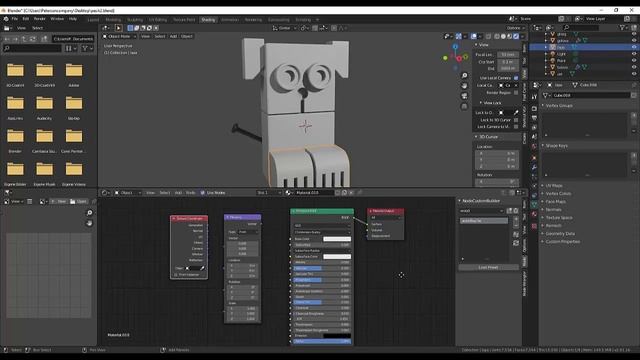Go to parent directory in file browser

pyautogui.click(x=24, y=39)
